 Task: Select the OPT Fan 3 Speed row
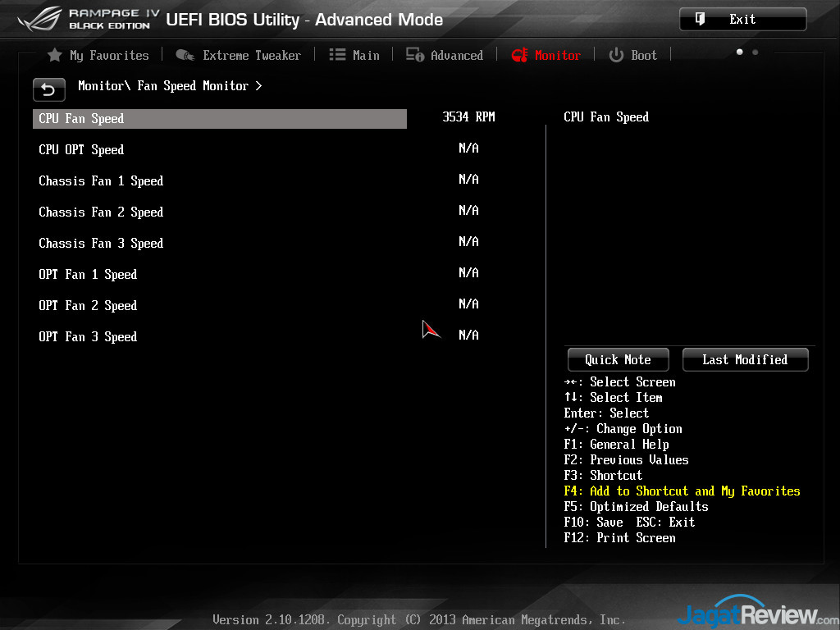(220, 336)
